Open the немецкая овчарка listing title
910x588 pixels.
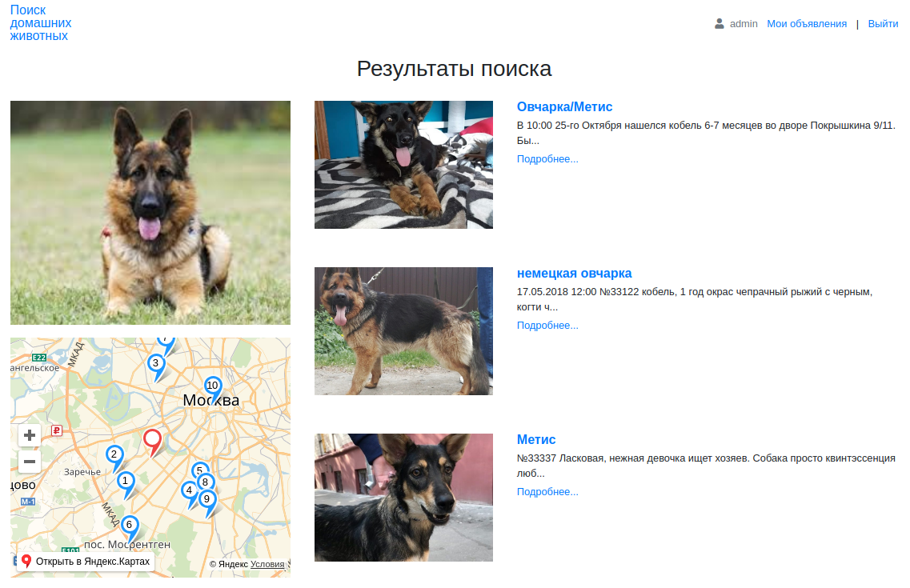pos(574,273)
